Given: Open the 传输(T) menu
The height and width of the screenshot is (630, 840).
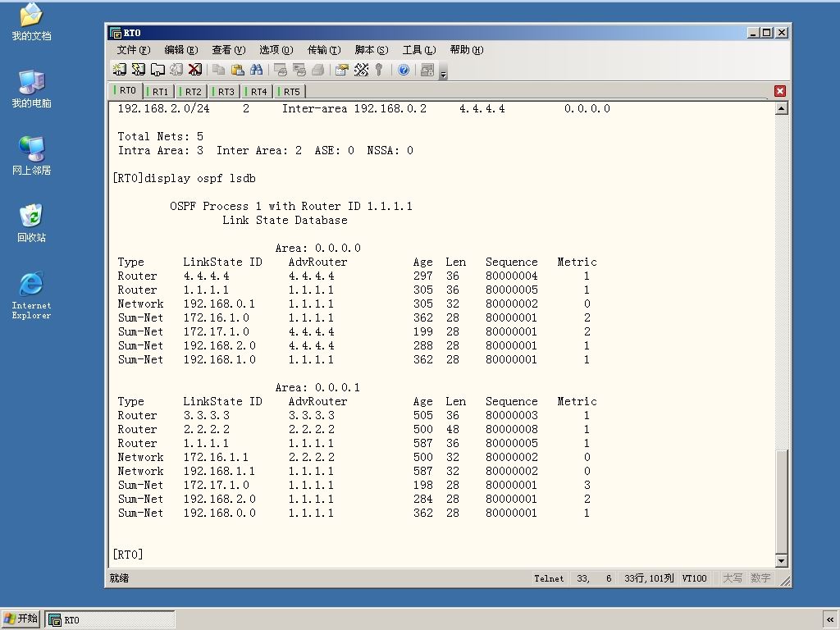Looking at the screenshot, I should pos(324,50).
